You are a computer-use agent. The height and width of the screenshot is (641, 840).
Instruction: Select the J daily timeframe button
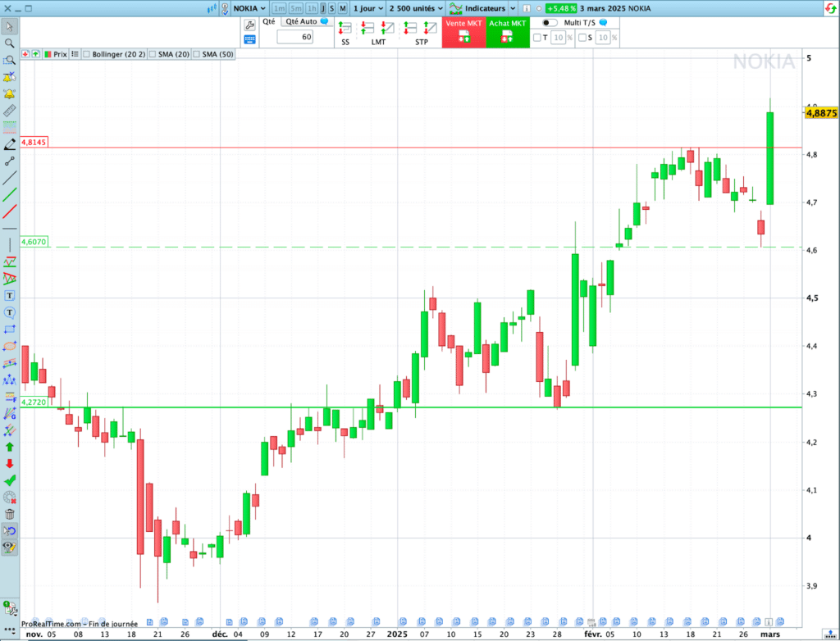click(323, 8)
